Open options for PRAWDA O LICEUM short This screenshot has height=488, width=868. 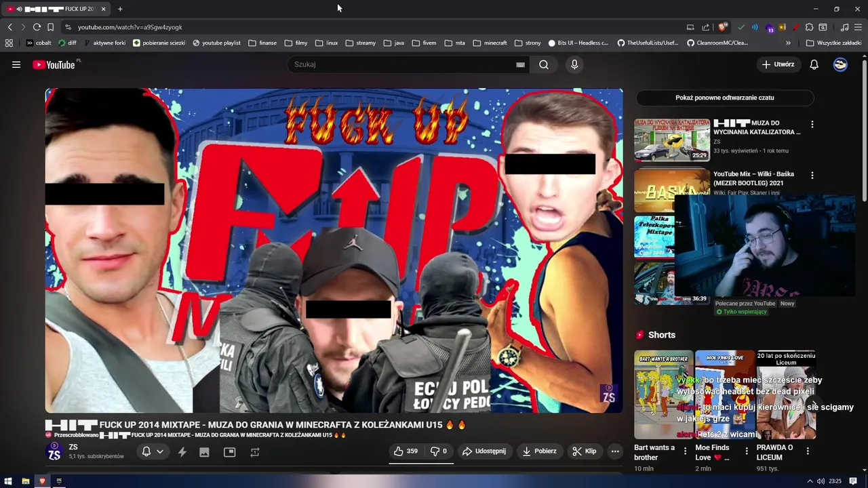[x=807, y=451]
